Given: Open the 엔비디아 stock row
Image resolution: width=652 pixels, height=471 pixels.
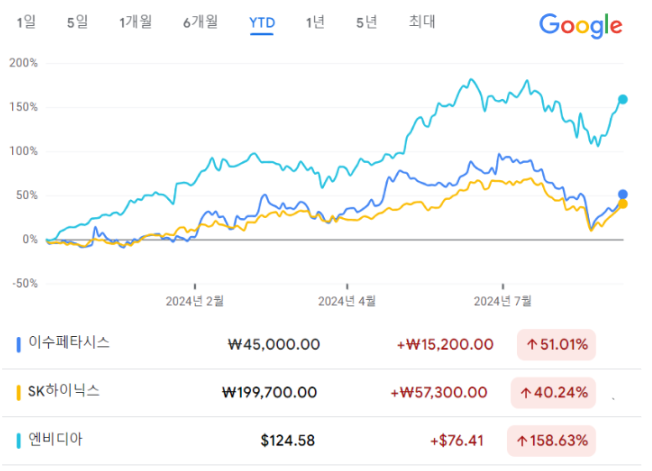Looking at the screenshot, I should pyautogui.click(x=321, y=441).
